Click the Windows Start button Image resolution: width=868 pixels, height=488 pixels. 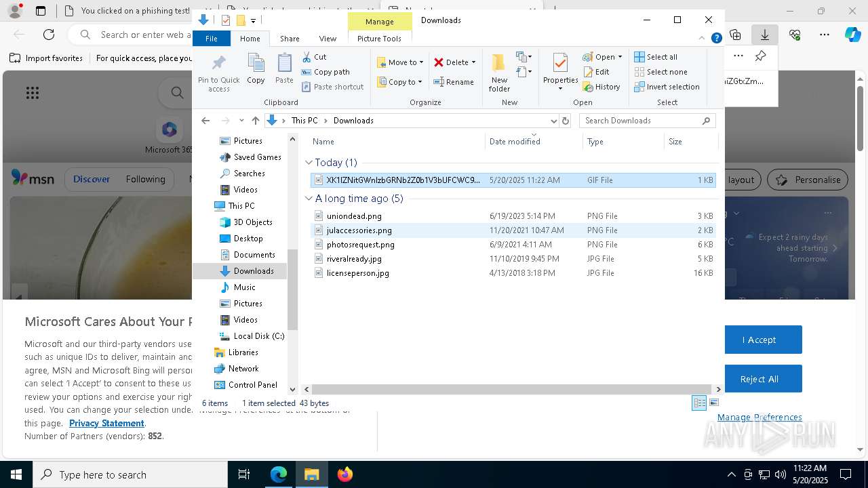click(16, 474)
